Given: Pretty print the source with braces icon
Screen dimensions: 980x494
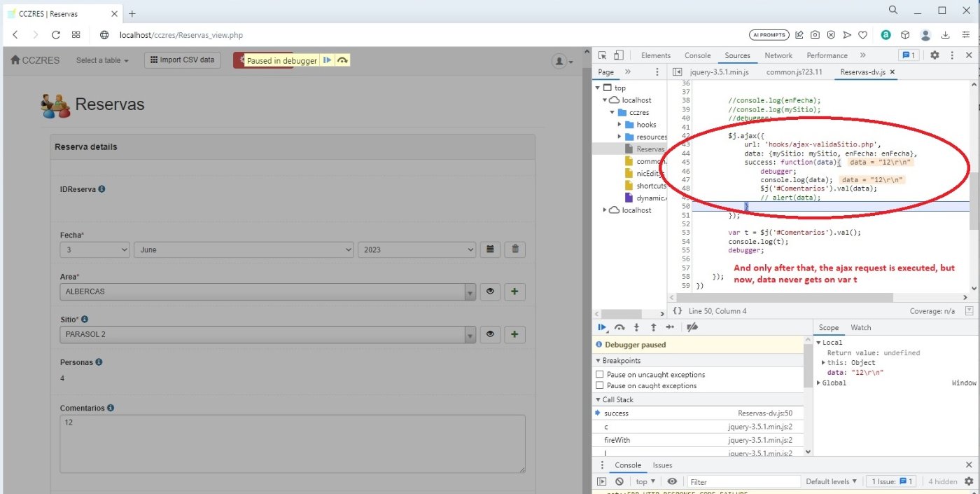Looking at the screenshot, I should pyautogui.click(x=677, y=310).
